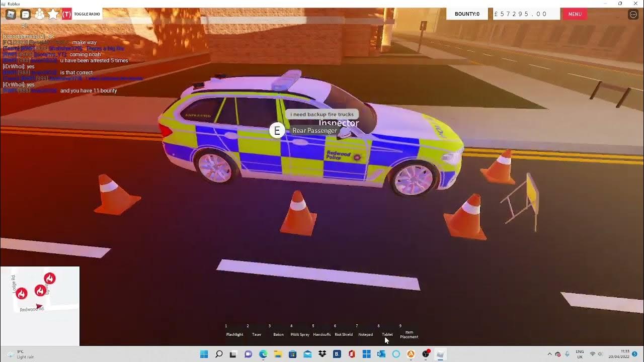
Task: Open File Explorer from taskbar
Action: tap(278, 354)
